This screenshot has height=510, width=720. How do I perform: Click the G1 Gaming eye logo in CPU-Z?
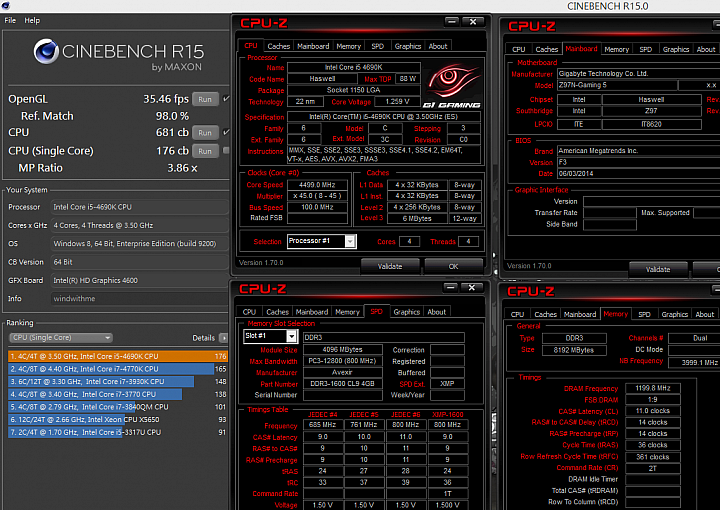452,83
